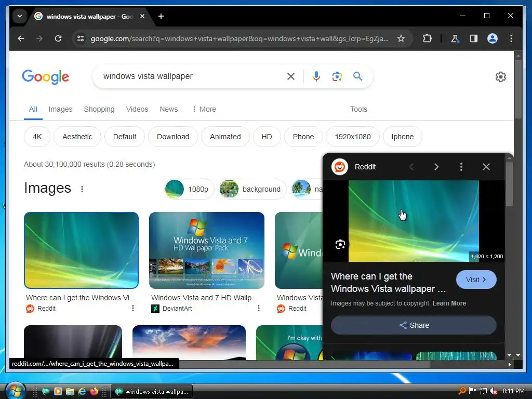The height and width of the screenshot is (399, 532).
Task: Apply the 4K filter chip
Action: coord(37,137)
